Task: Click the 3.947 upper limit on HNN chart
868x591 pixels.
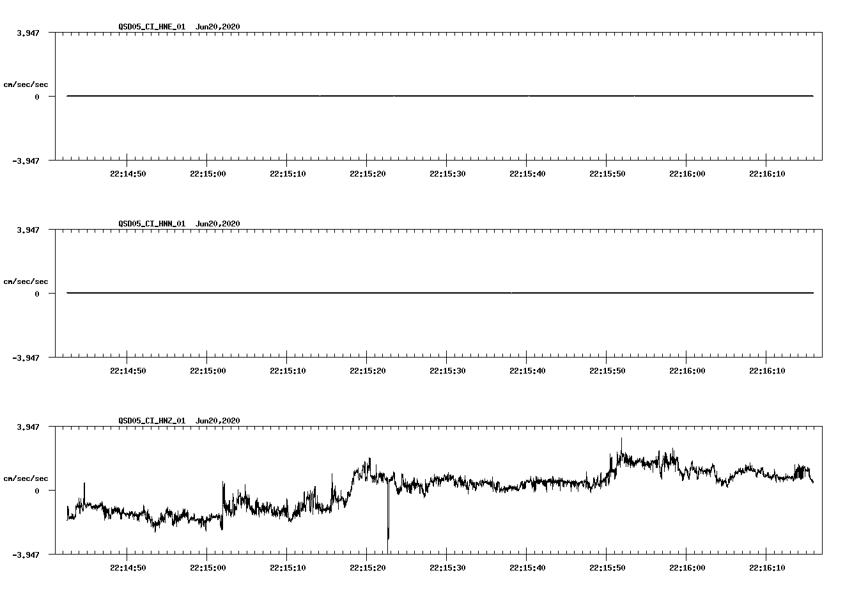Action: point(28,230)
